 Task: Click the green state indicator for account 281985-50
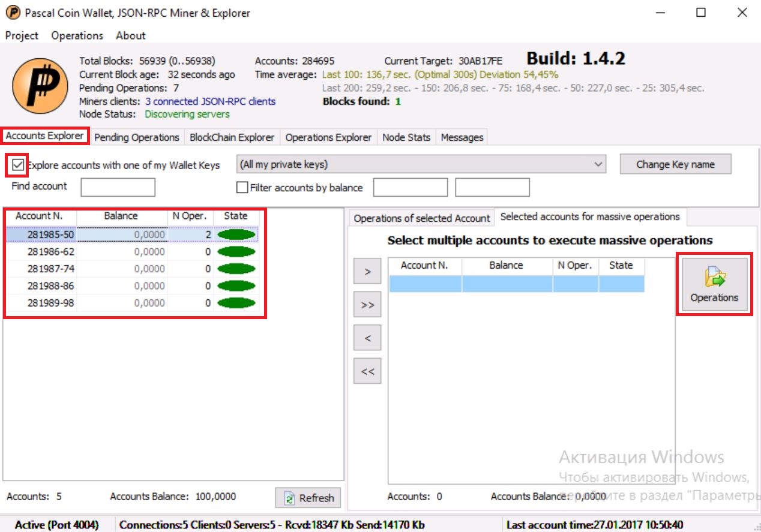pyautogui.click(x=236, y=235)
